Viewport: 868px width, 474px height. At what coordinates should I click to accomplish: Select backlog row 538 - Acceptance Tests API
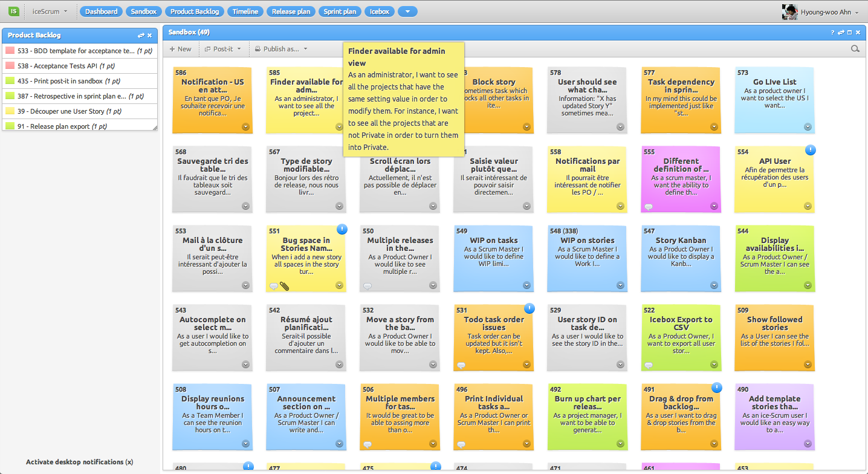coord(80,66)
